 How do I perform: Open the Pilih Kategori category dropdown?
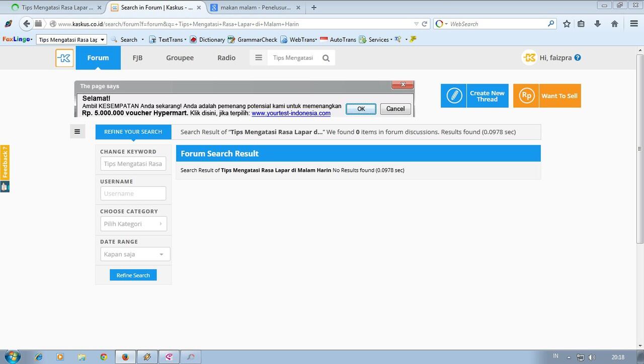tap(133, 224)
